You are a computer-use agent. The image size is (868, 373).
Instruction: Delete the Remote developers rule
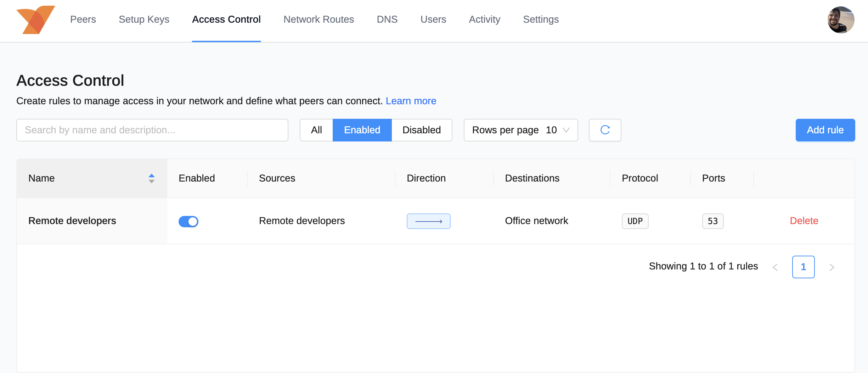pos(804,221)
